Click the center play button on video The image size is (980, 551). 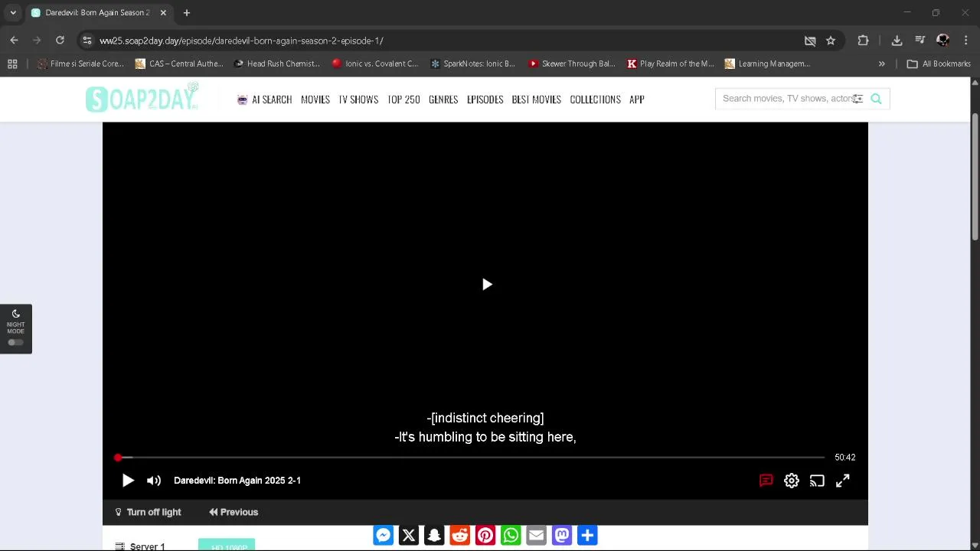pyautogui.click(x=487, y=285)
